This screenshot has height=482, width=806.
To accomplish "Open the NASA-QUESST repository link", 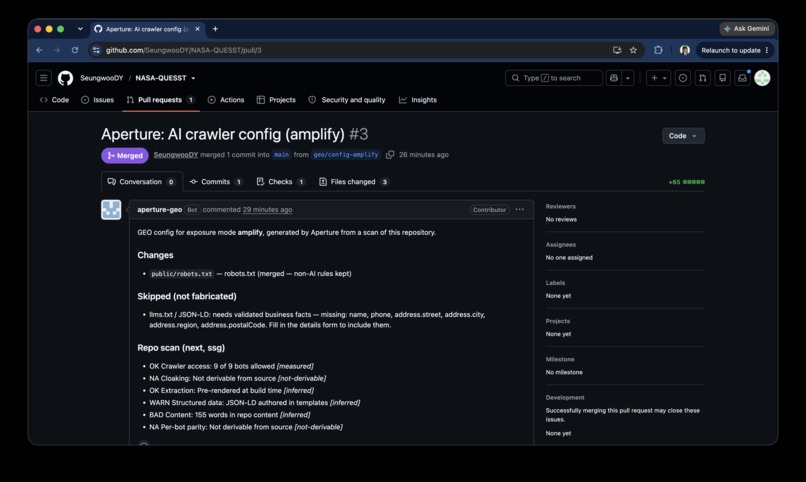I will [x=161, y=78].
